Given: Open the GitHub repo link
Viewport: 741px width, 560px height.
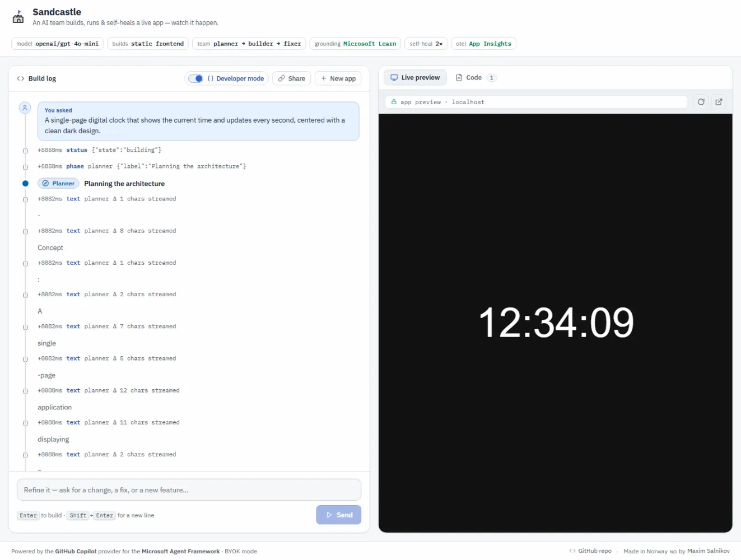Looking at the screenshot, I should click(x=590, y=551).
